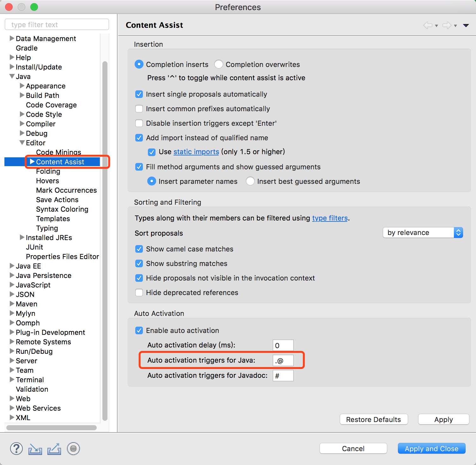Click the type filter text field
Viewport: 476px width, 465px height.
(57, 25)
